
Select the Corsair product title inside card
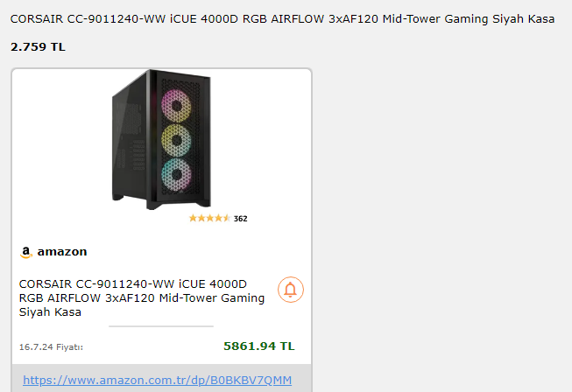pos(142,297)
